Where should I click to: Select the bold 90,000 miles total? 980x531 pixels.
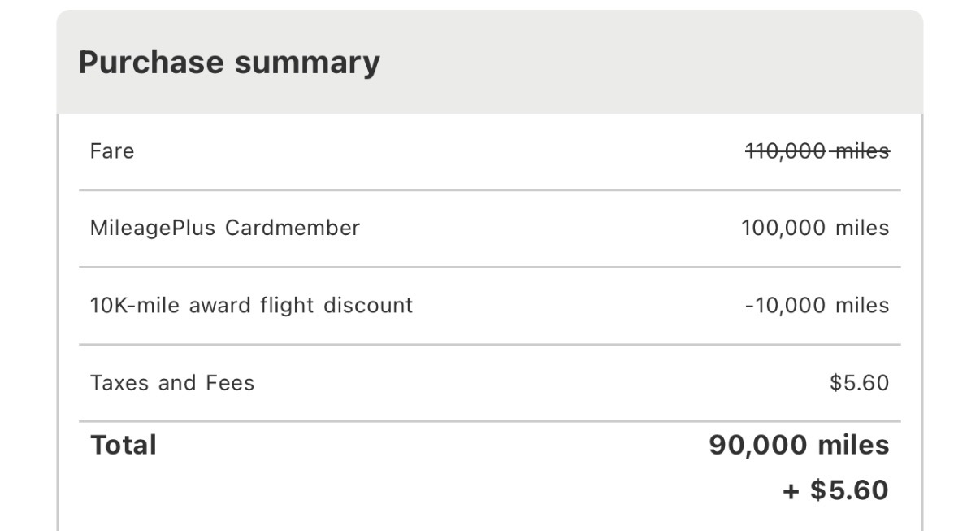tap(799, 445)
